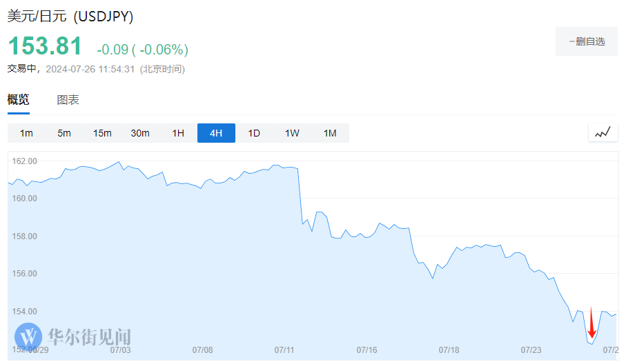Choose the 30m timeframe
635x364 pixels.
point(140,133)
